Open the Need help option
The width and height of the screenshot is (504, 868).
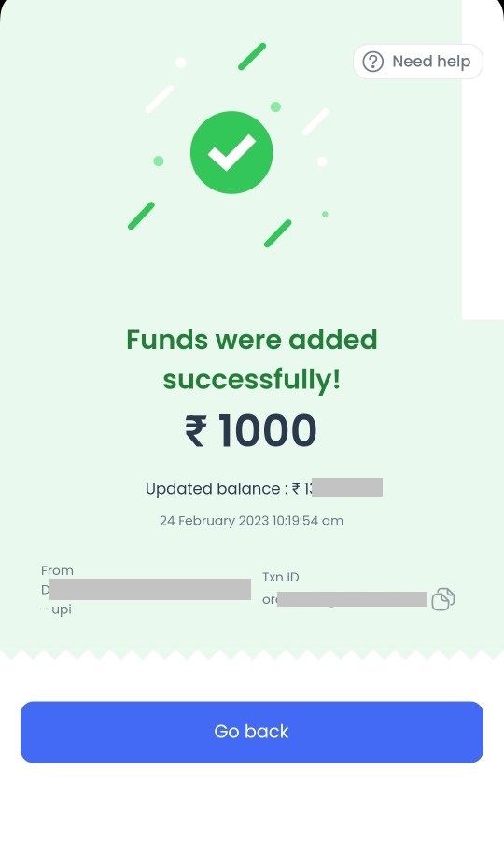418,62
